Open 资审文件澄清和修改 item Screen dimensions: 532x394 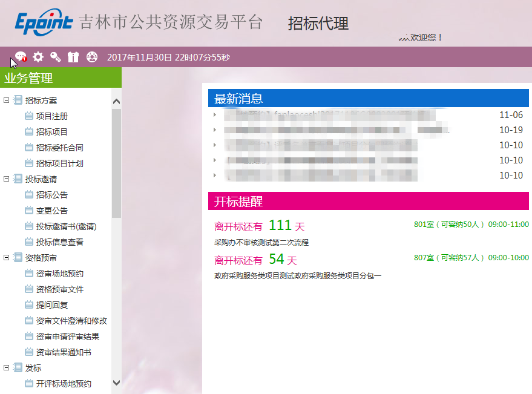[x=71, y=321]
